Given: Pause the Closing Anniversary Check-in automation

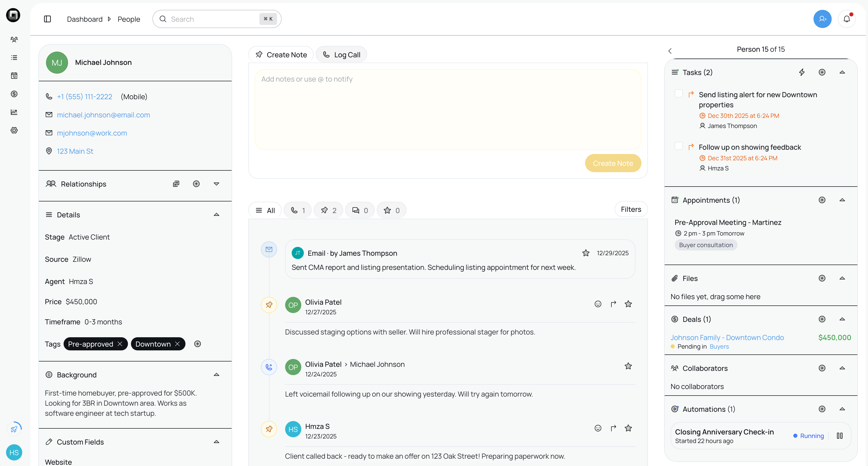Looking at the screenshot, I should pos(839,436).
